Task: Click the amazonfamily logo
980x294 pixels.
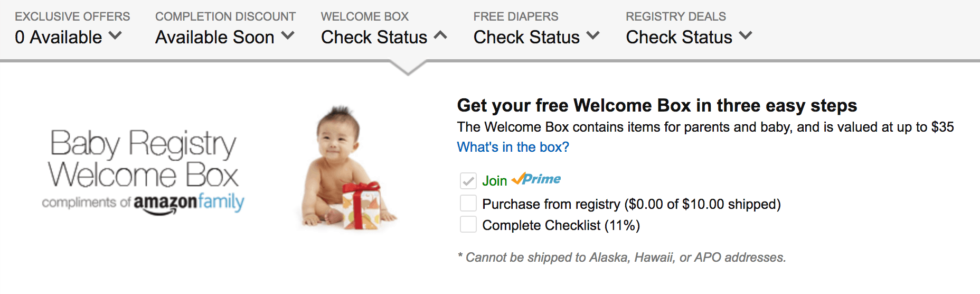Action: (189, 203)
